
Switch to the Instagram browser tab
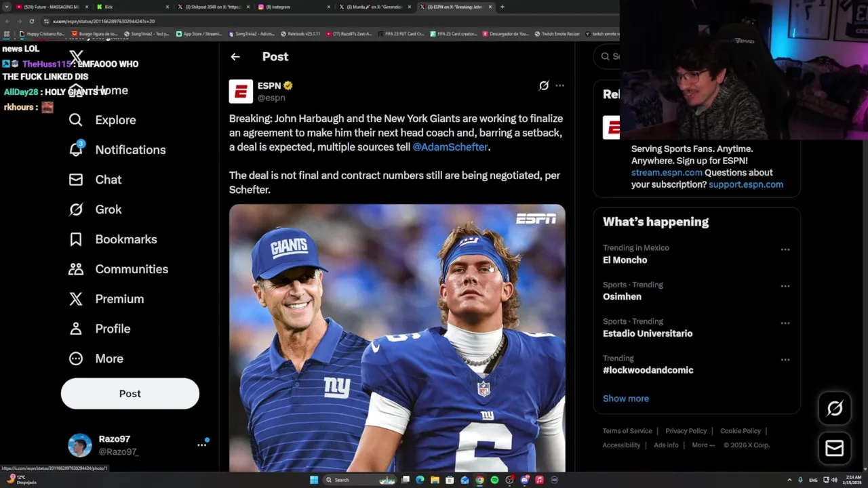click(x=294, y=7)
